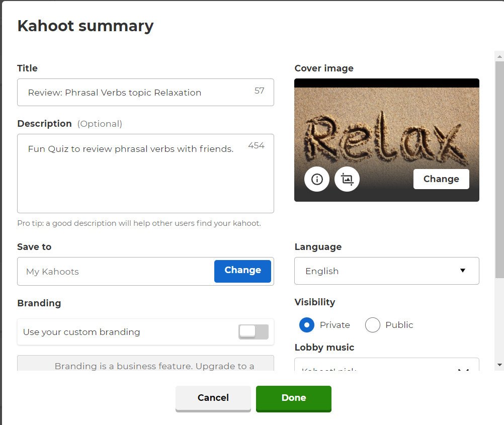Change the cover image
The height and width of the screenshot is (425, 504).
[441, 179]
